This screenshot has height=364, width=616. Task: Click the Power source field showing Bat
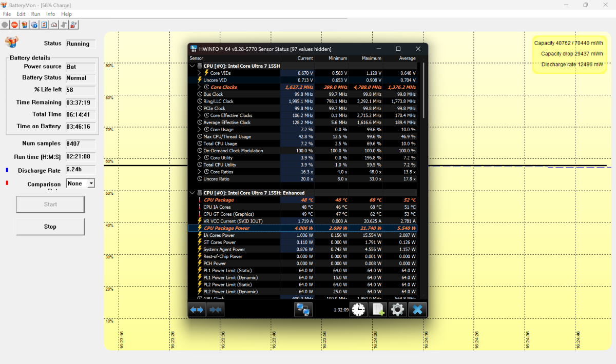pos(81,67)
